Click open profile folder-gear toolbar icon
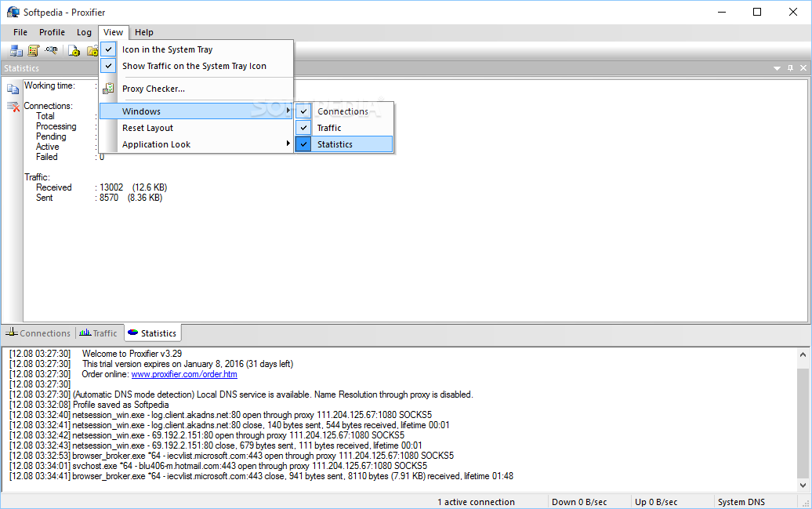Viewport: 812px width, 509px height. tap(92, 50)
